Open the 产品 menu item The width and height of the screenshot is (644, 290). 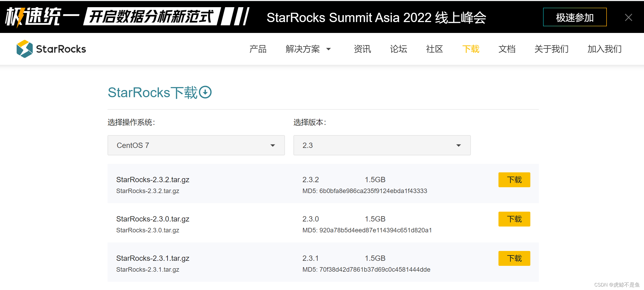click(x=258, y=49)
